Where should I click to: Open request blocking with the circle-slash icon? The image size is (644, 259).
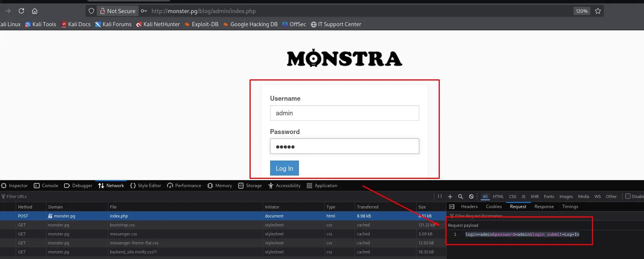(x=471, y=196)
